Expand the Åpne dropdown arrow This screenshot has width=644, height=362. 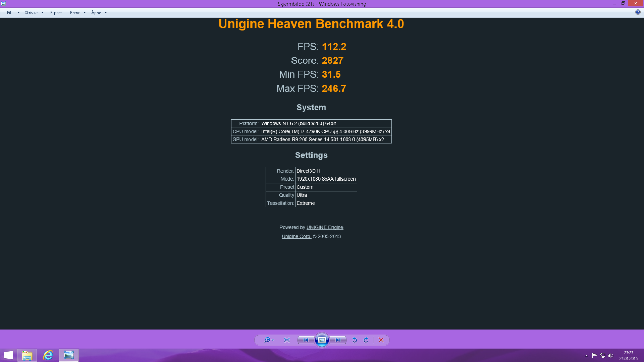(x=106, y=13)
